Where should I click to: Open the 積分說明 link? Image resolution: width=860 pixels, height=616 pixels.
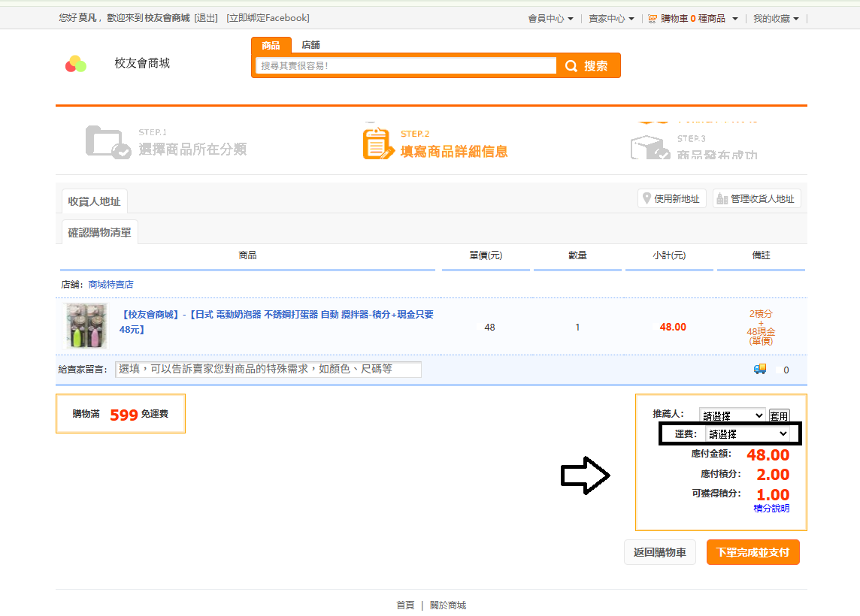[771, 509]
